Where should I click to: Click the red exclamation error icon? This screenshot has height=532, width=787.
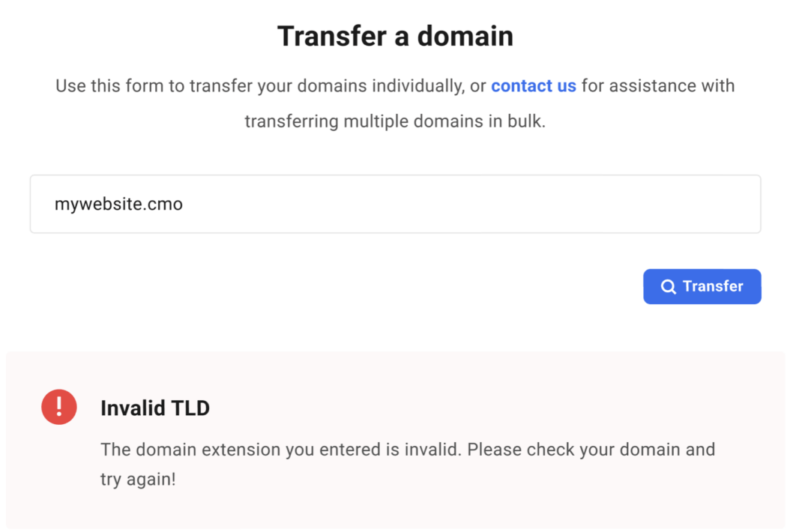59,407
